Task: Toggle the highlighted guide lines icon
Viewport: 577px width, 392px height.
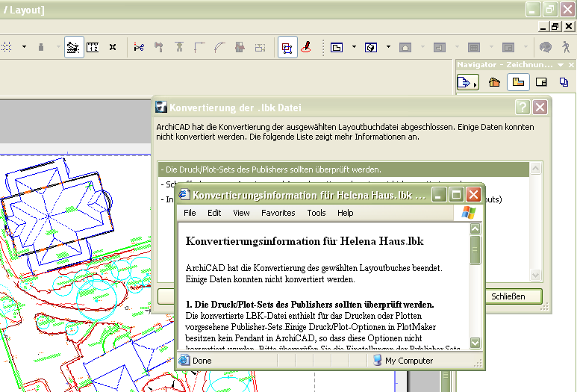Action: 74,47
